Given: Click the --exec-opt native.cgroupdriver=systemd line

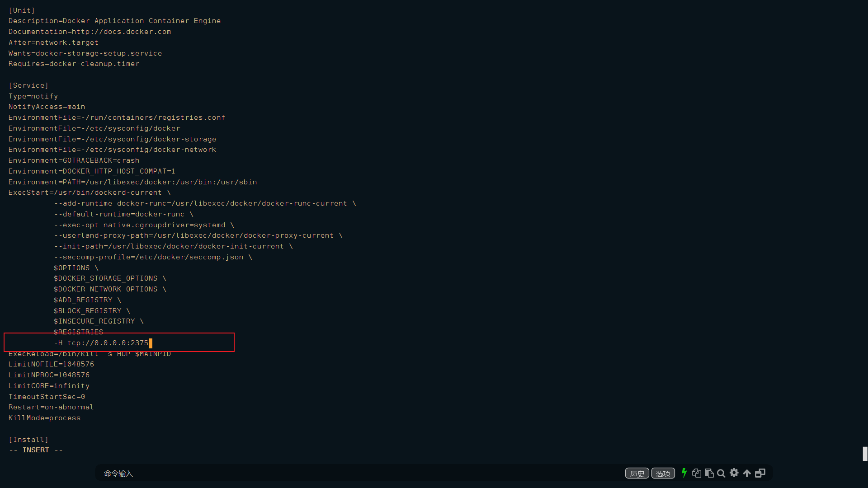Looking at the screenshot, I should point(144,225).
